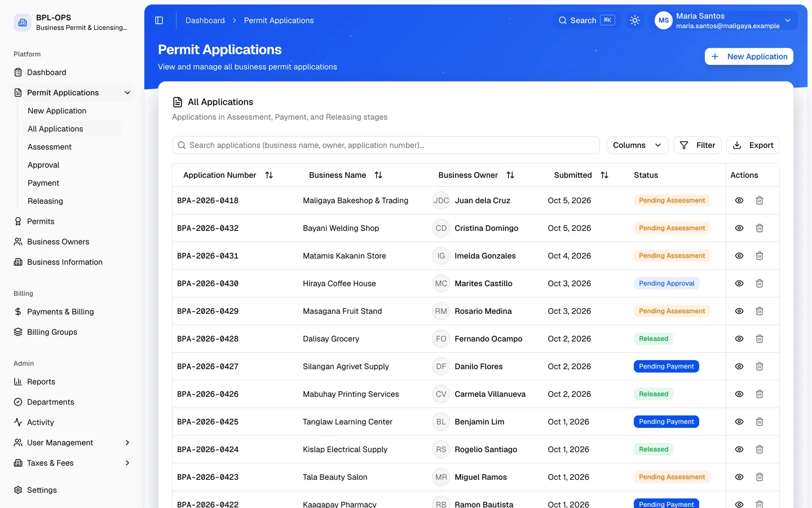Click the MS user avatar
This screenshot has height=508, width=812.
point(664,20)
